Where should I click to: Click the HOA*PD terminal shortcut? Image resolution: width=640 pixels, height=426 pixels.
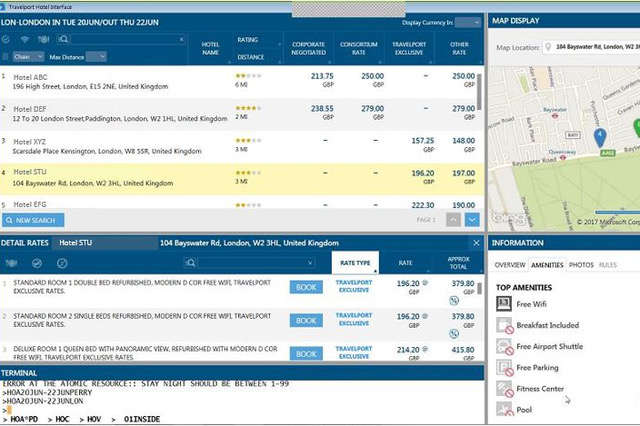point(24,419)
